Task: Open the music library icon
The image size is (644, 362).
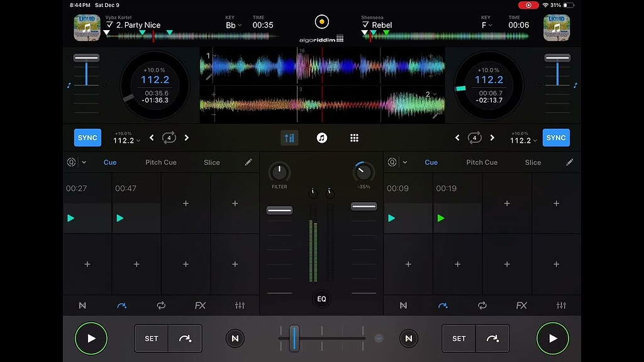Action: (322, 138)
